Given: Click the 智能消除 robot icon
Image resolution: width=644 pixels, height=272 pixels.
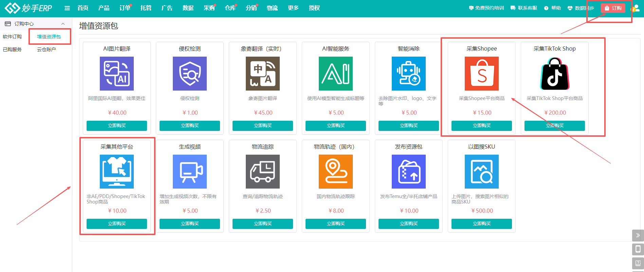Looking at the screenshot, I should [409, 74].
